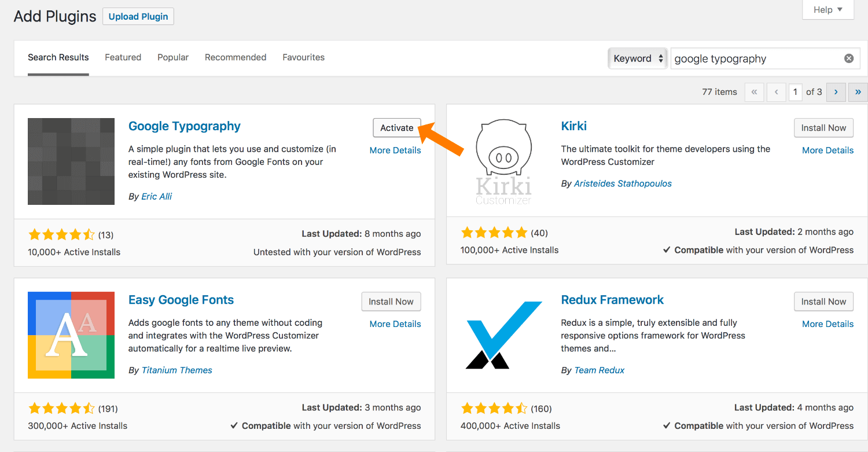
Task: Activate the Google Typography plugin
Action: (x=397, y=128)
